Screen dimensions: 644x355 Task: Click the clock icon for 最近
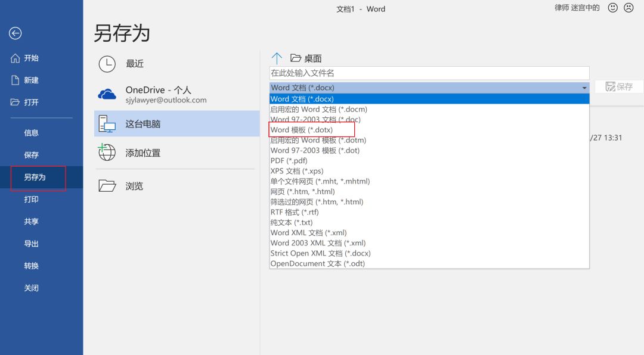[x=107, y=64]
